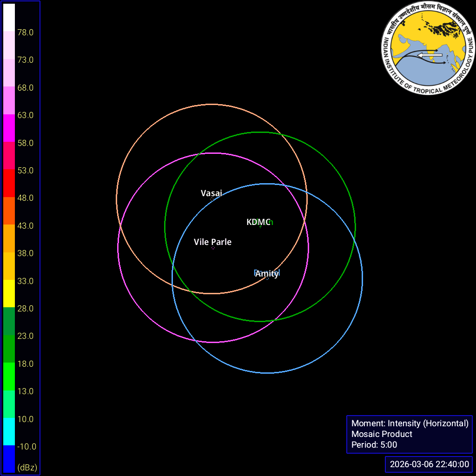Click the magenta Vile Parle range ring
The image size is (476, 476).
[118, 247]
